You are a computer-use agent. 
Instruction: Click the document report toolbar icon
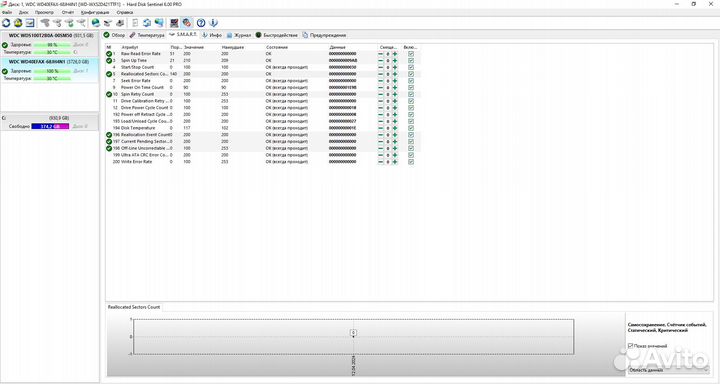[135, 23]
